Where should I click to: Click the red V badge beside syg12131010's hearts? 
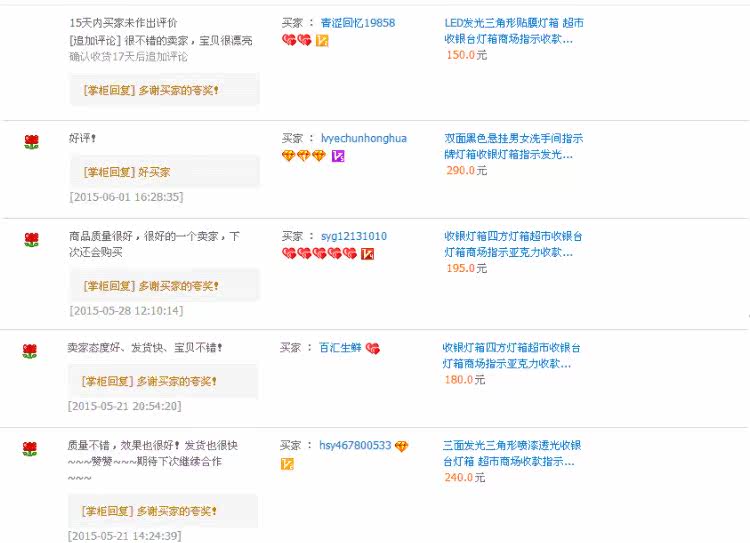[367, 254]
